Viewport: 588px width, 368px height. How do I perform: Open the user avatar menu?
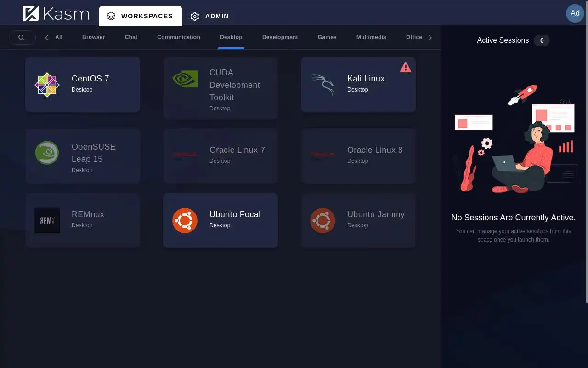point(575,13)
